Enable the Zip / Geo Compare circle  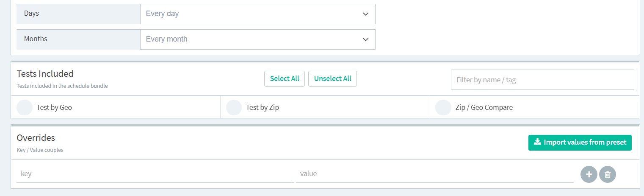click(x=443, y=107)
